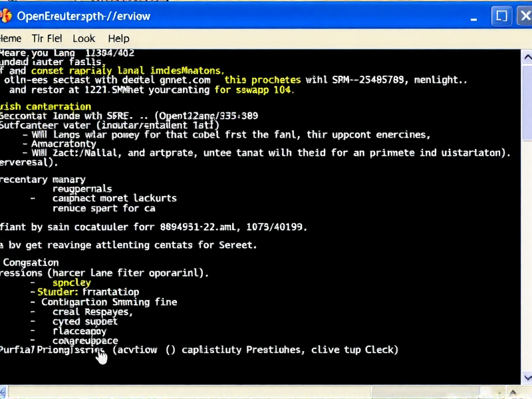Click the 'Congsation' heading text

[x=31, y=263]
